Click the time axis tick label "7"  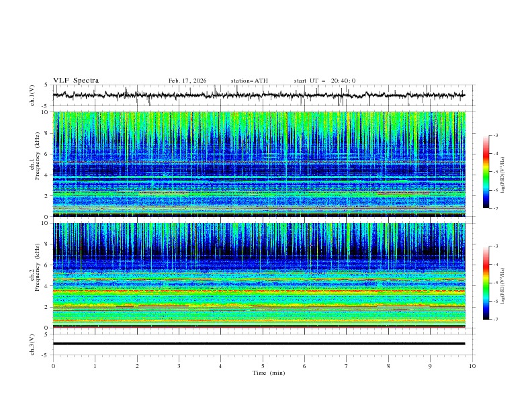[x=347, y=366]
